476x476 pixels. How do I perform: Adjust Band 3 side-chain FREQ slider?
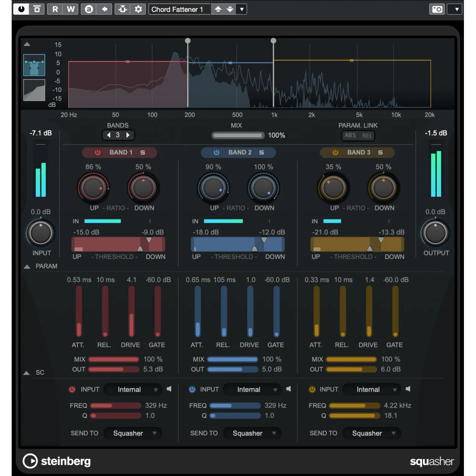coord(354,406)
